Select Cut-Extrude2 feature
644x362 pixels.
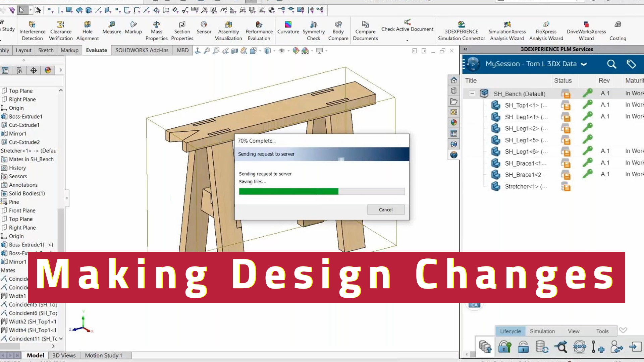coord(24,142)
